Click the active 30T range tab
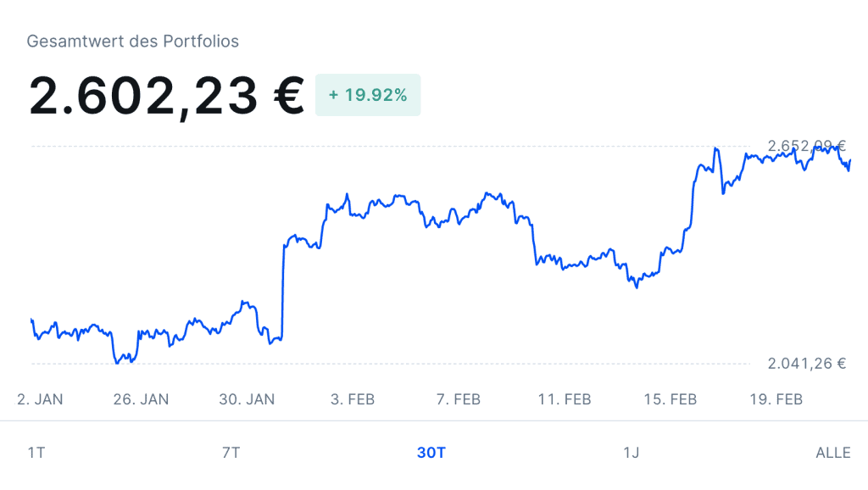This screenshot has width=868, height=490. pos(431,453)
